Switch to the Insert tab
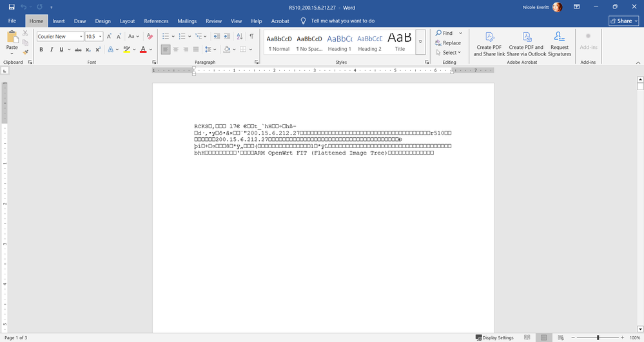Image resolution: width=644 pixels, height=342 pixels. 58,21
